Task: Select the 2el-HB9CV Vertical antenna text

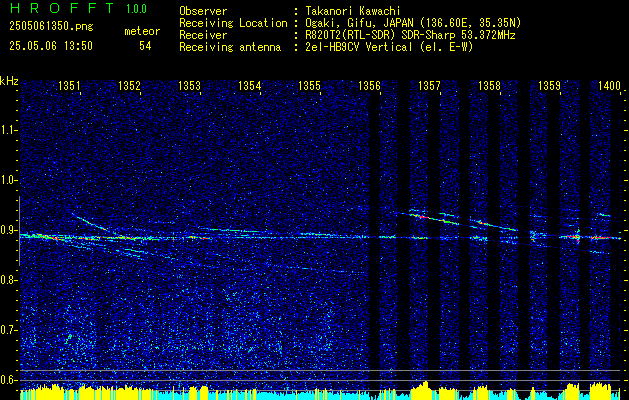Action: pos(387,47)
